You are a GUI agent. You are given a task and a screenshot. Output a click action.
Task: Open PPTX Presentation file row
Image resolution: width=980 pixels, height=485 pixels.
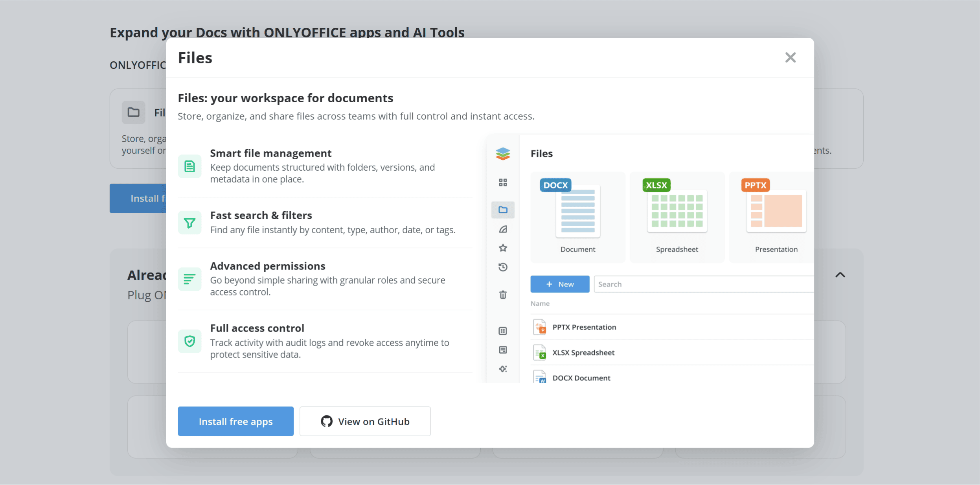pos(672,327)
